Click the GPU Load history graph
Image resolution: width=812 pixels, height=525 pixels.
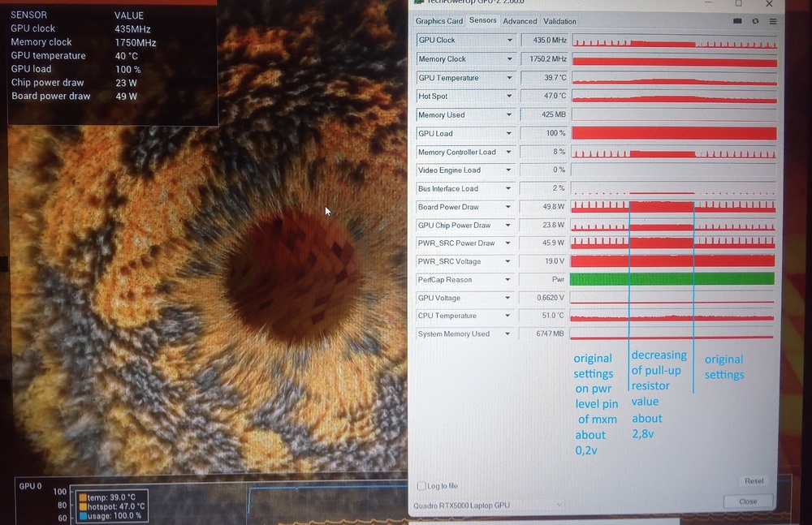[674, 133]
